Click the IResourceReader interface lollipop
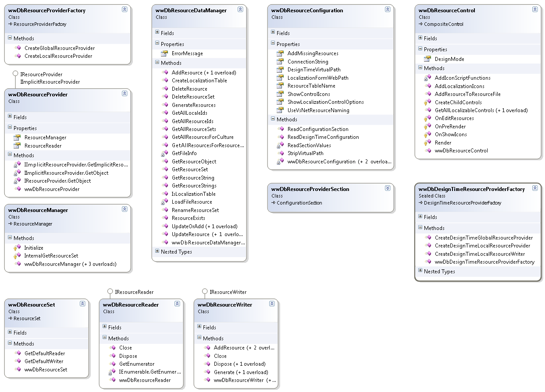Viewport: 545px width, 392px height. coord(110,292)
